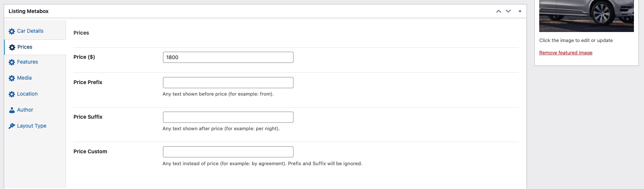644x189 pixels.
Task: Move Listing Metabox up with arrow
Action: 499,11
